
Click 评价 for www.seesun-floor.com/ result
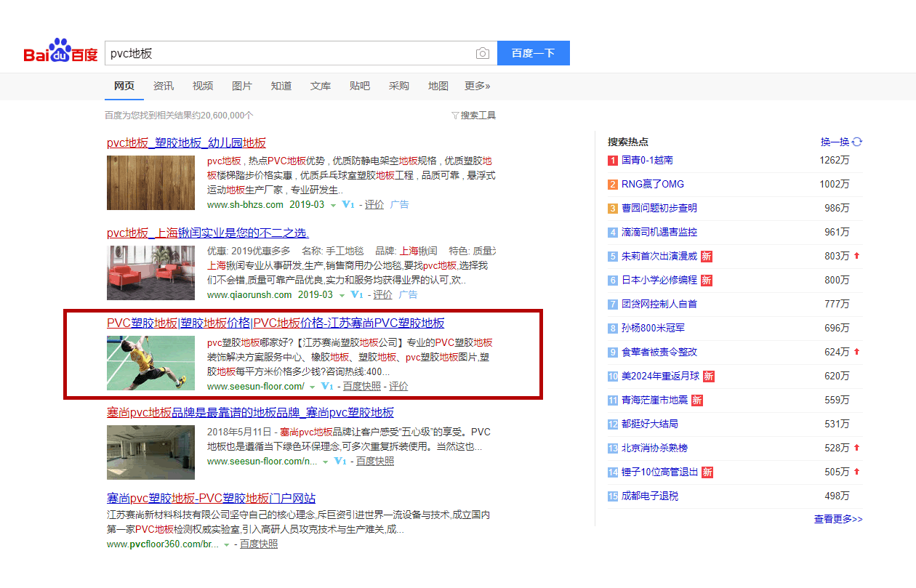pyautogui.click(x=399, y=387)
